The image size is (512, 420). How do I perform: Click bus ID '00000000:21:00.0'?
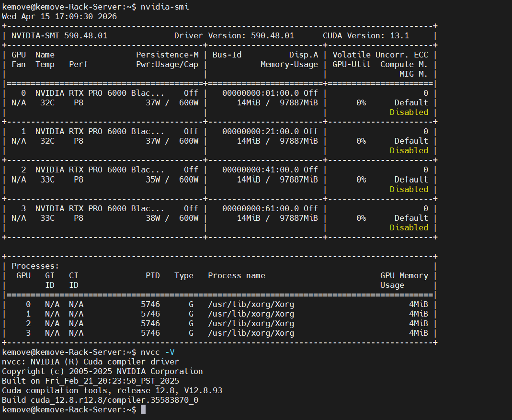(x=261, y=131)
